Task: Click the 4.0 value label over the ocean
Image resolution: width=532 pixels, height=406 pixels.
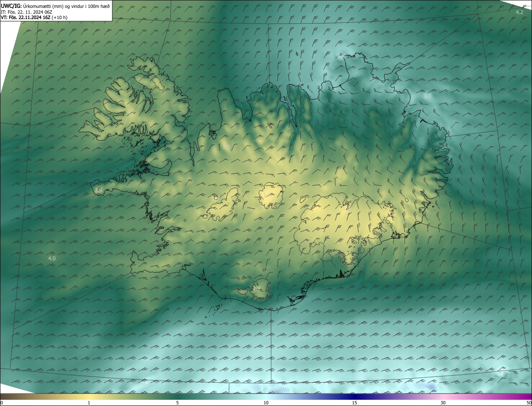Action: point(52,258)
